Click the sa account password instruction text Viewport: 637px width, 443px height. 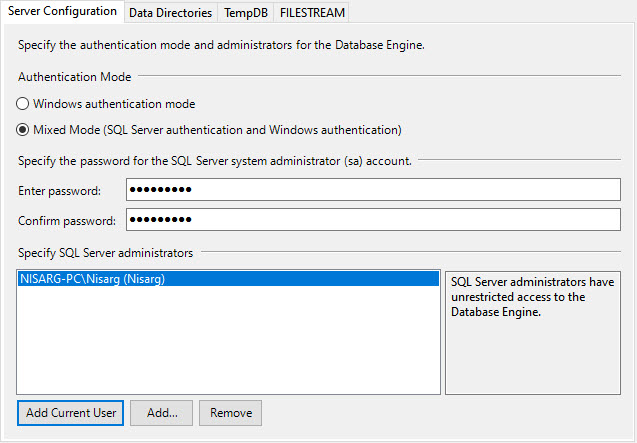(214, 161)
